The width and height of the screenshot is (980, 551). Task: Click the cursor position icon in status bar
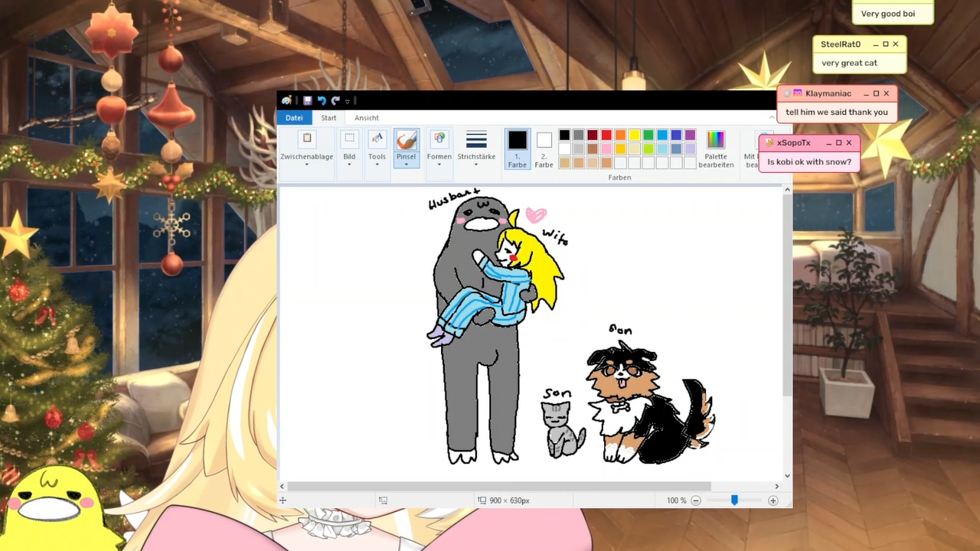click(x=283, y=500)
